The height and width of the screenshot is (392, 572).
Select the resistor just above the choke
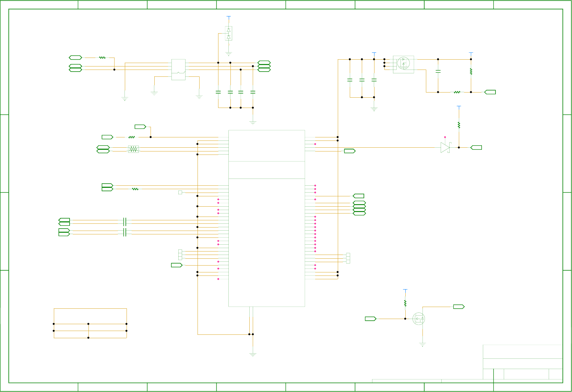coord(132,137)
